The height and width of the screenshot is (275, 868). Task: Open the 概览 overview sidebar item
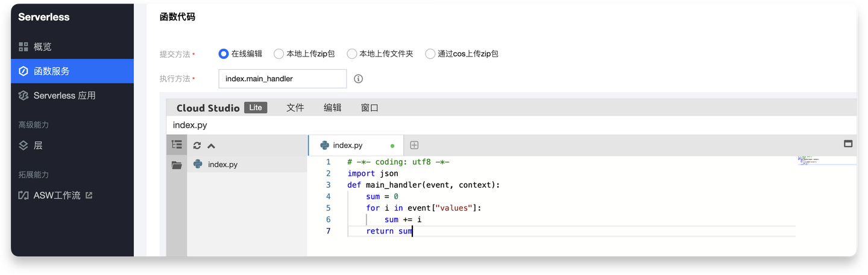[x=72, y=46]
